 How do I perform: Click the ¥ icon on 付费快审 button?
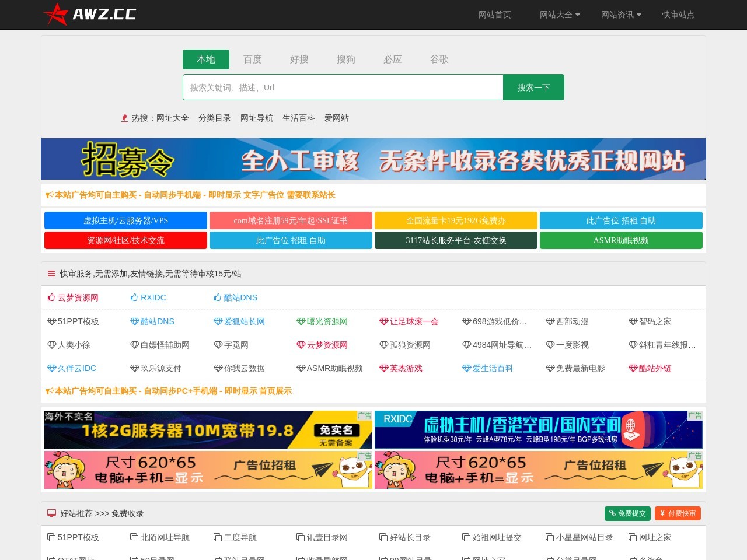(662, 513)
